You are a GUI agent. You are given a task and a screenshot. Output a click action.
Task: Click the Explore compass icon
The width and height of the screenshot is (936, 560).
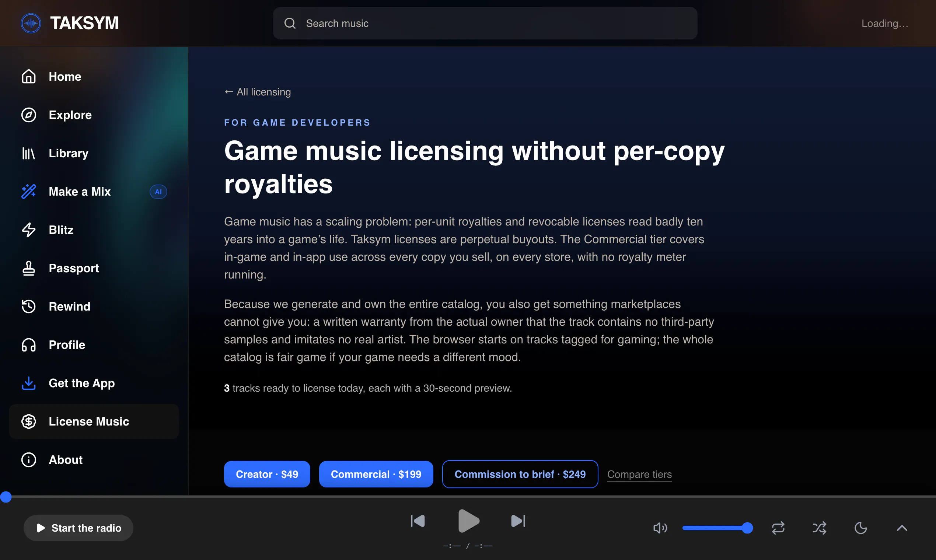(x=29, y=115)
